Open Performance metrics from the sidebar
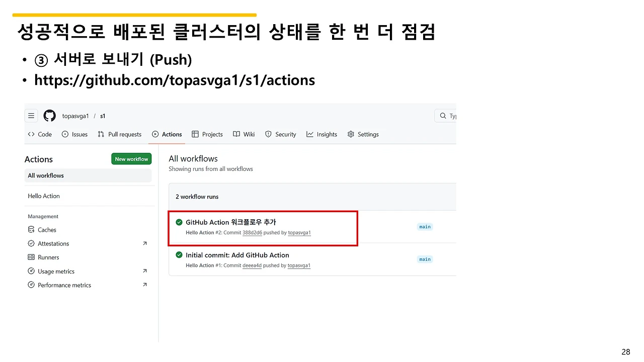 tap(64, 285)
